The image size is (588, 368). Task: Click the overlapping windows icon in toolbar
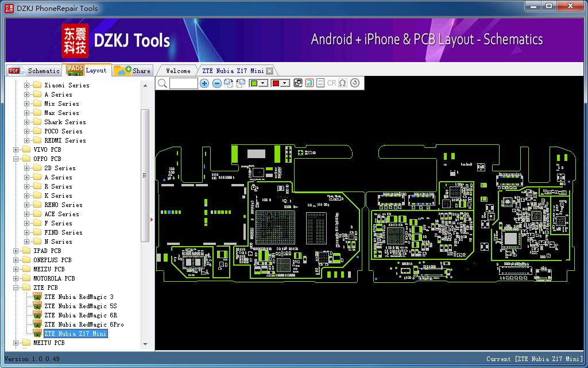pos(298,83)
